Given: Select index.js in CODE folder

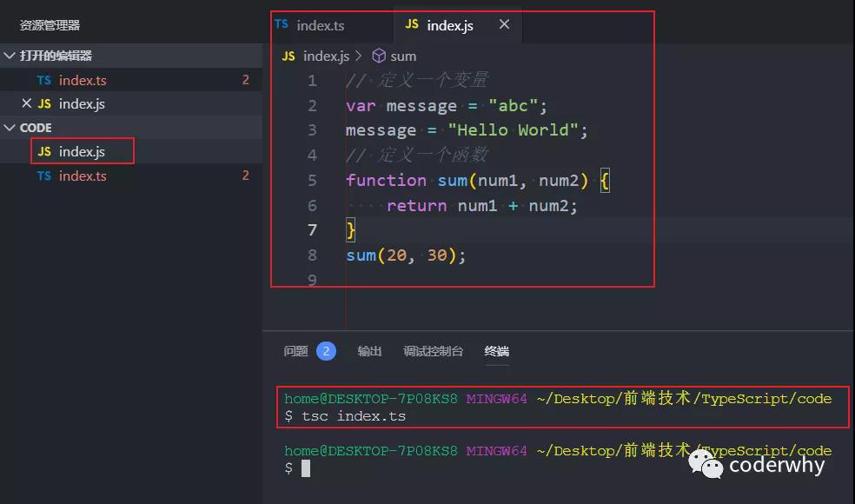Looking at the screenshot, I should 131,152.
